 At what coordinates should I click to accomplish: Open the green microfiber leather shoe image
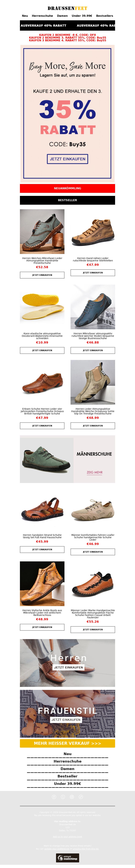click(42, 231)
